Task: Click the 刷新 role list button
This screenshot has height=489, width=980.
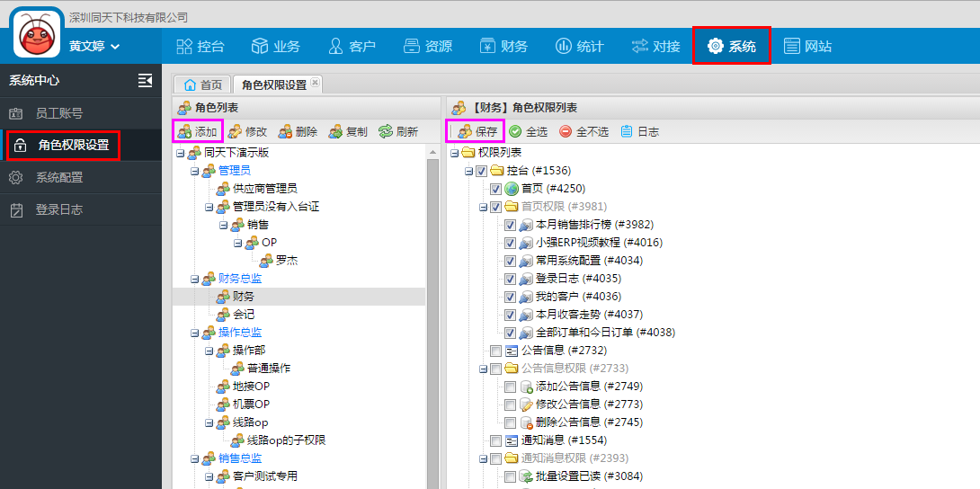Action: tap(398, 132)
